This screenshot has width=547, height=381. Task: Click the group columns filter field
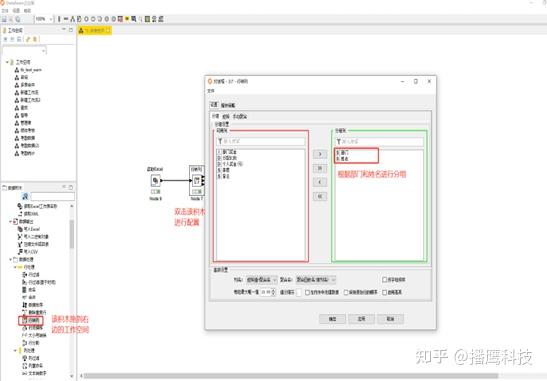pyautogui.click(x=379, y=141)
